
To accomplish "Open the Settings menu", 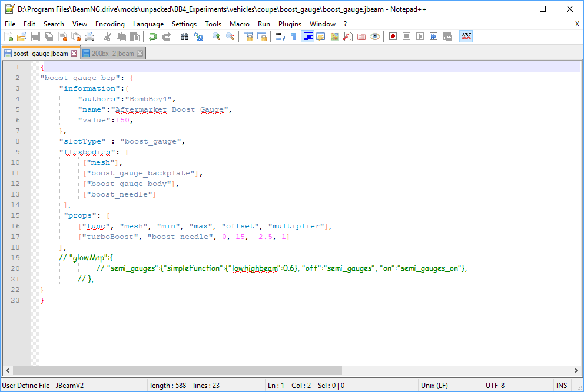I will click(x=184, y=24).
